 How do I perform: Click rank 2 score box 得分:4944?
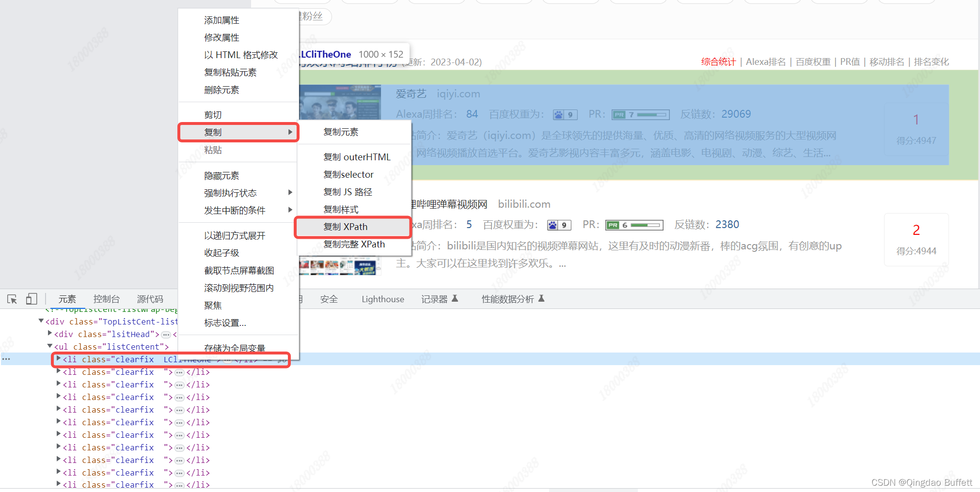917,240
